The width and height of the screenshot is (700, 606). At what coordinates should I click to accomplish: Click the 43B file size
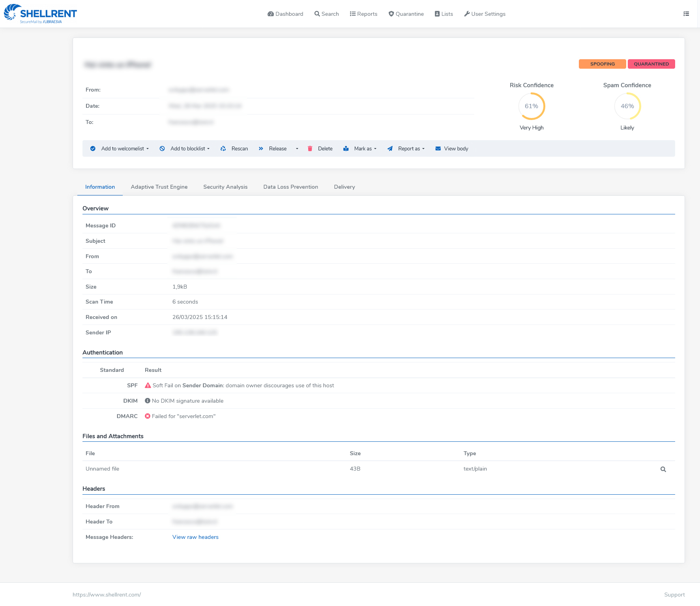click(x=355, y=469)
